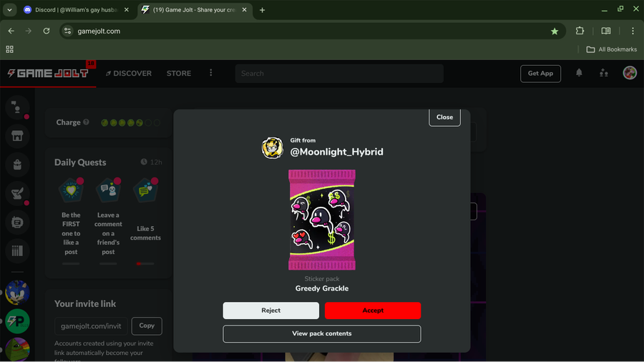This screenshot has width=644, height=362.
Task: Open the sidebar game library icon
Action: click(17, 251)
